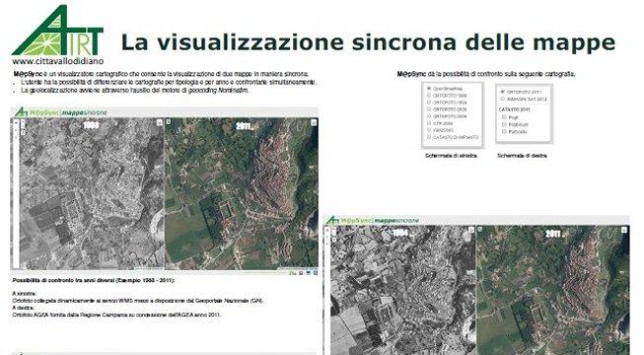Open layer switcher on lower 2011 map
Image resolution: width=644 pixels, height=355 pixels.
tap(624, 230)
